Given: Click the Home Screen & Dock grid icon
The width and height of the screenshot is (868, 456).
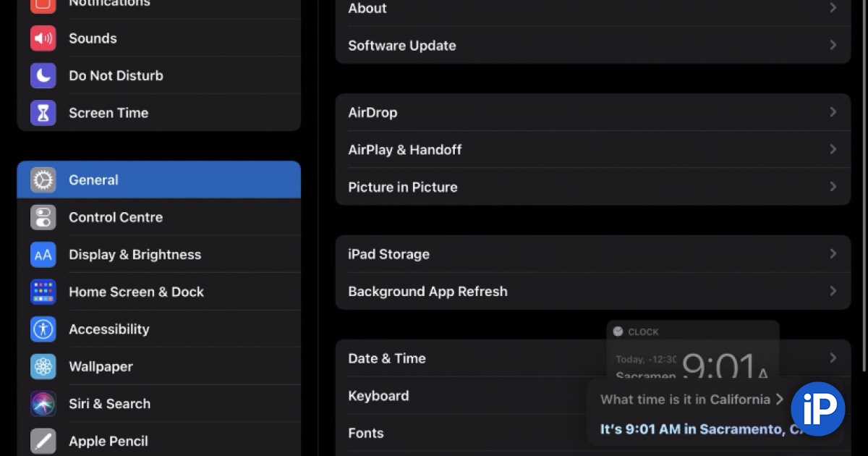Looking at the screenshot, I should [43, 292].
